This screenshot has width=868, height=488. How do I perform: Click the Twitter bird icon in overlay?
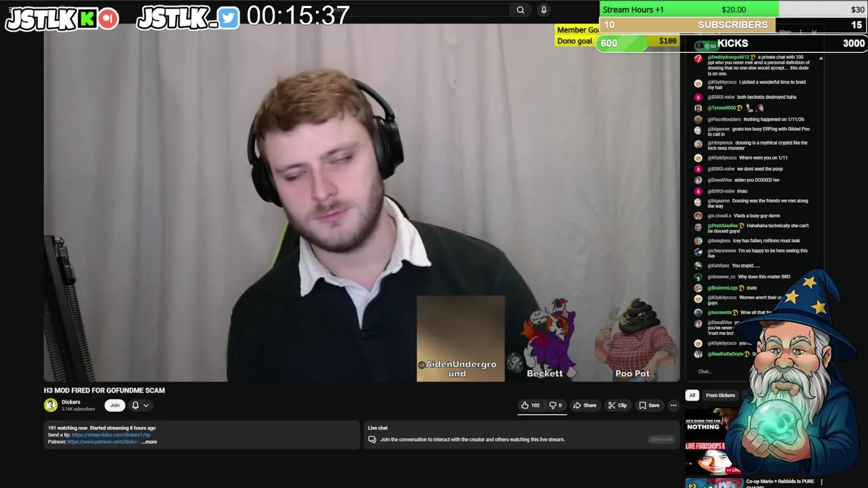click(229, 18)
